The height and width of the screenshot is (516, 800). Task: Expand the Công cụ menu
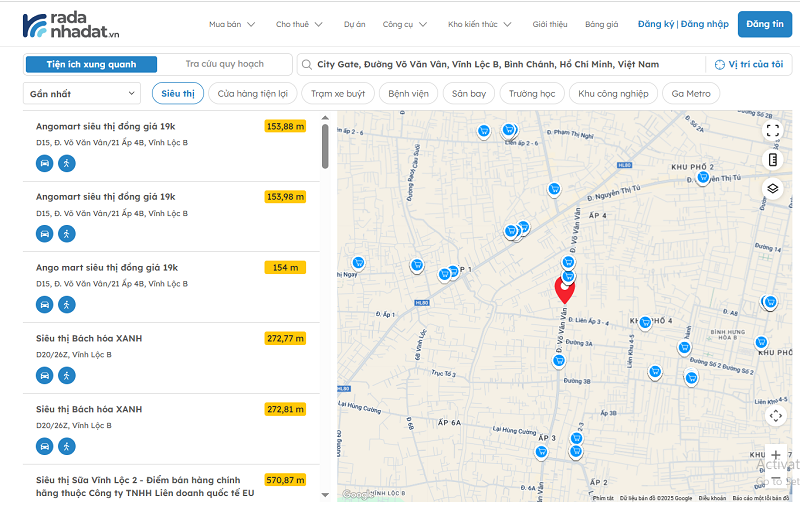405,24
